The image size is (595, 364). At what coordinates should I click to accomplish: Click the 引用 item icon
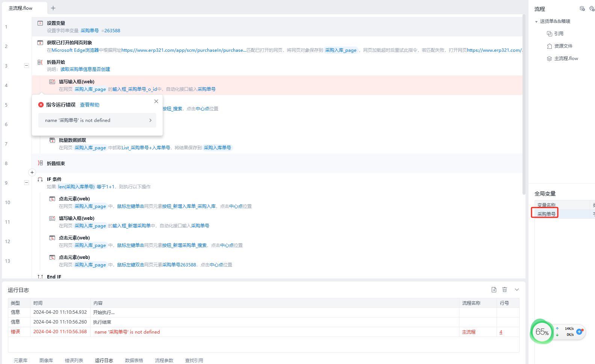pos(549,34)
